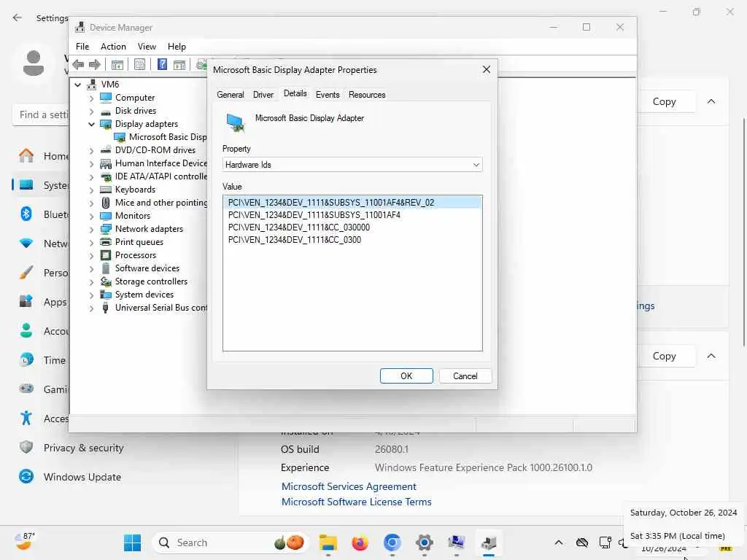Click the Universal Serial Bus controllers icon
The height and width of the screenshot is (560, 747).
106,308
